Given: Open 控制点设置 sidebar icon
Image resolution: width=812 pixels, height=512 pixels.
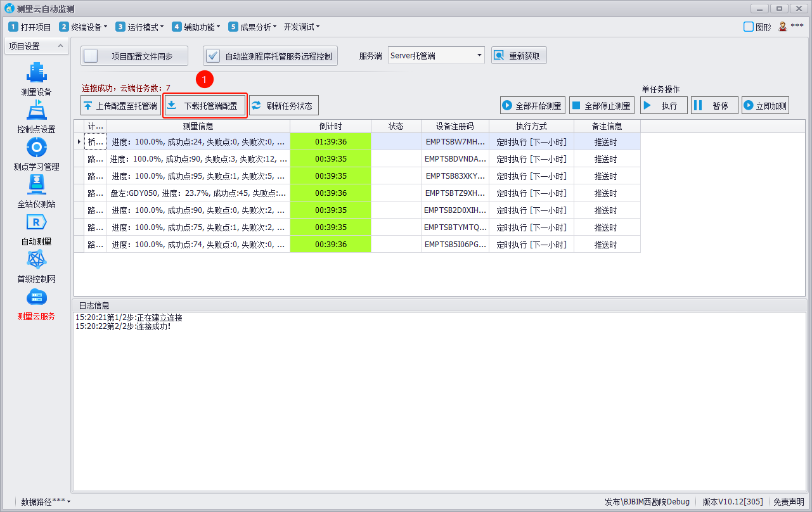Looking at the screenshot, I should (x=36, y=110).
